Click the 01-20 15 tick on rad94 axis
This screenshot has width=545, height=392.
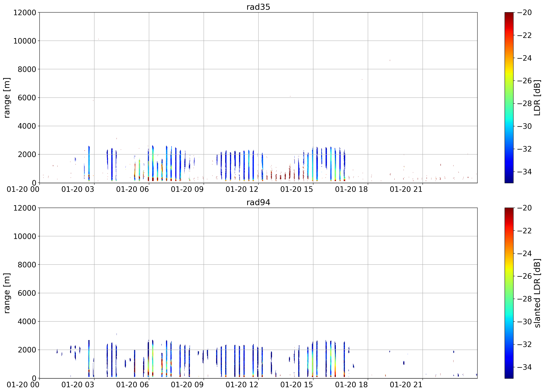(297, 385)
